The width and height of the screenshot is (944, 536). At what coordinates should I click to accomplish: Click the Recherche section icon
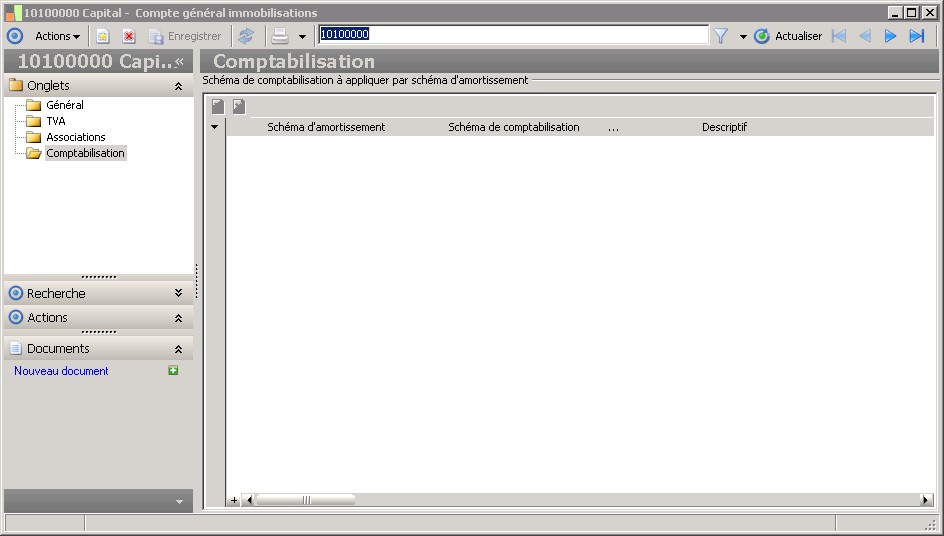(x=16, y=293)
